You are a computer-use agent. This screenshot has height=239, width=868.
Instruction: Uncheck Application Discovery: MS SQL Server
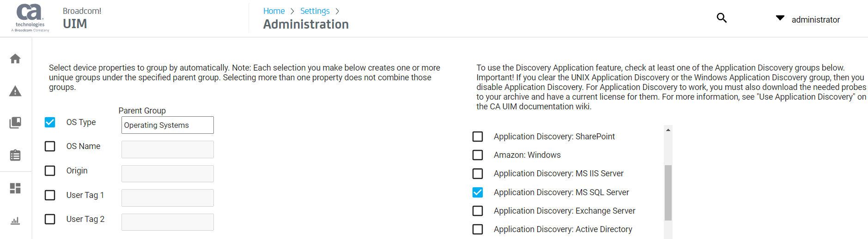(x=478, y=192)
